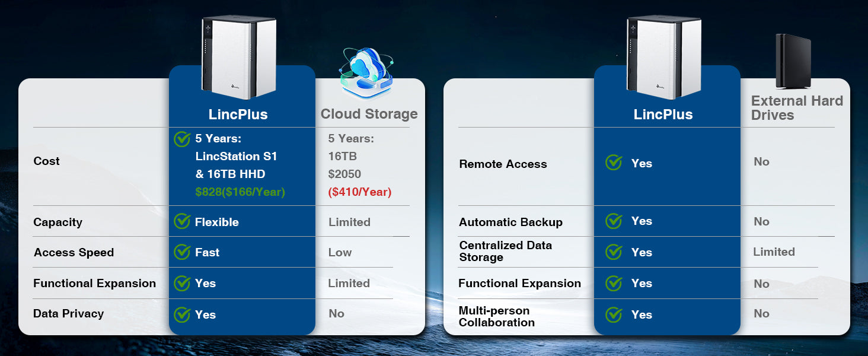Image resolution: width=868 pixels, height=356 pixels.
Task: Click the red ($410/Year) price text
Action: (360, 192)
